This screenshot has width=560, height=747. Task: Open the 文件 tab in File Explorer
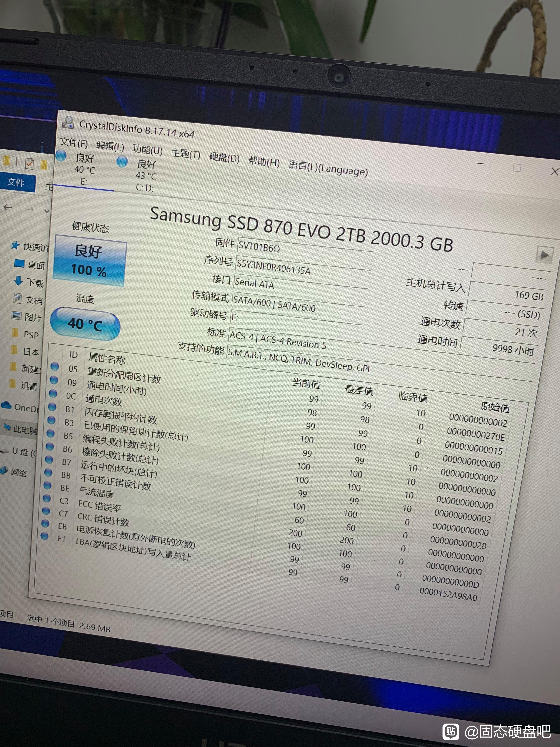[x=16, y=183]
